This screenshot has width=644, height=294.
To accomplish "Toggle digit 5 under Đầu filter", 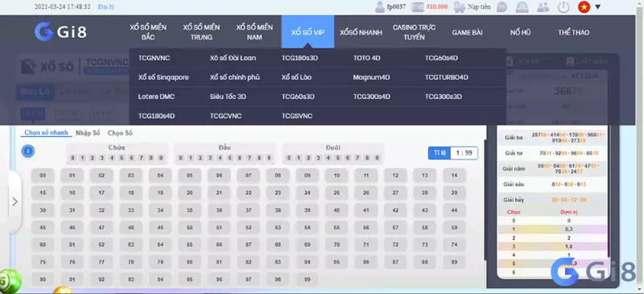I will pos(229,158).
